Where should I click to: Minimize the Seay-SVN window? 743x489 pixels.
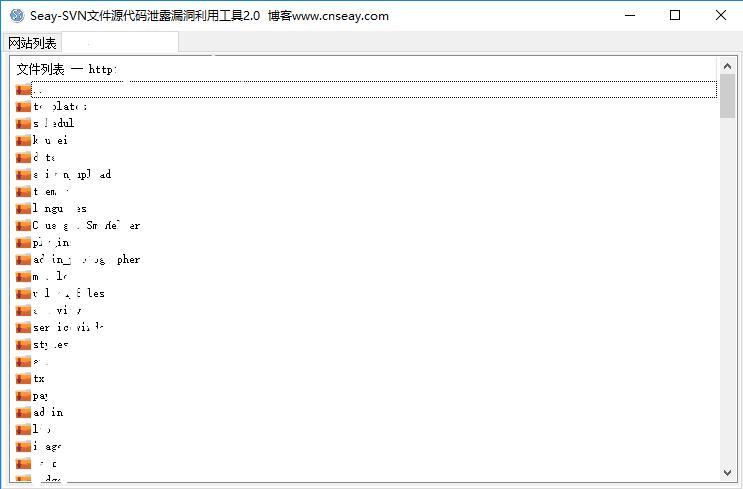coord(630,16)
